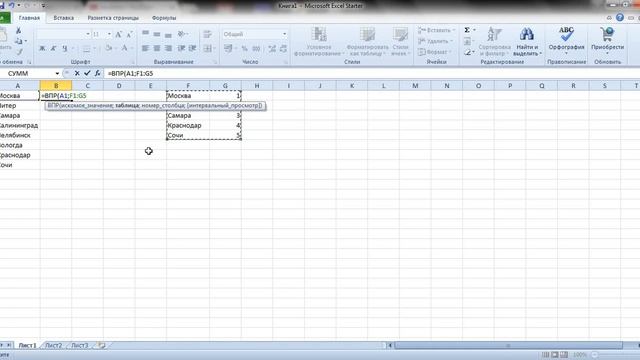The height and width of the screenshot is (360, 640).
Task: Apply comma thousands separator format
Action: (x=256, y=49)
